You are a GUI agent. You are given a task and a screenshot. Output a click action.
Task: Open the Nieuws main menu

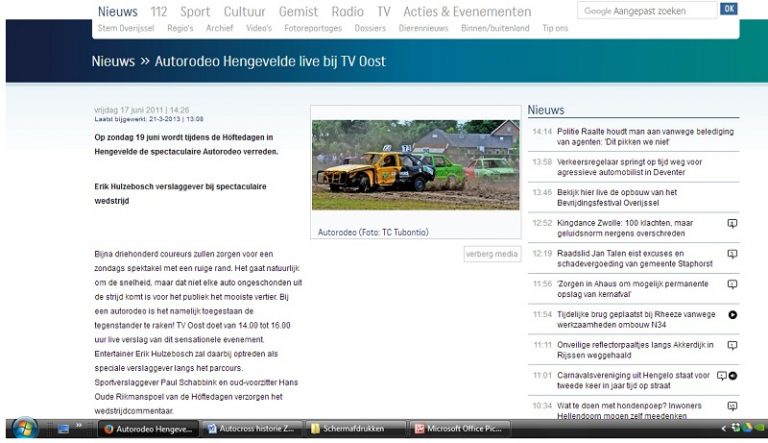click(118, 11)
